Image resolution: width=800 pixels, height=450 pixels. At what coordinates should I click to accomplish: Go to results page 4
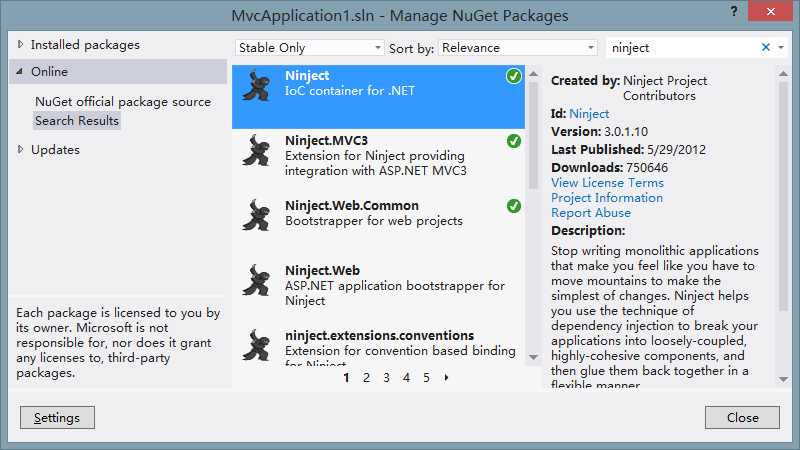tap(406, 378)
